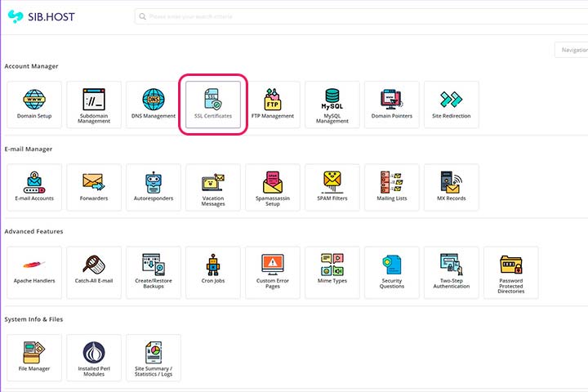Open FTP Management
Image resolution: width=588 pixels, height=392 pixels.
point(273,105)
